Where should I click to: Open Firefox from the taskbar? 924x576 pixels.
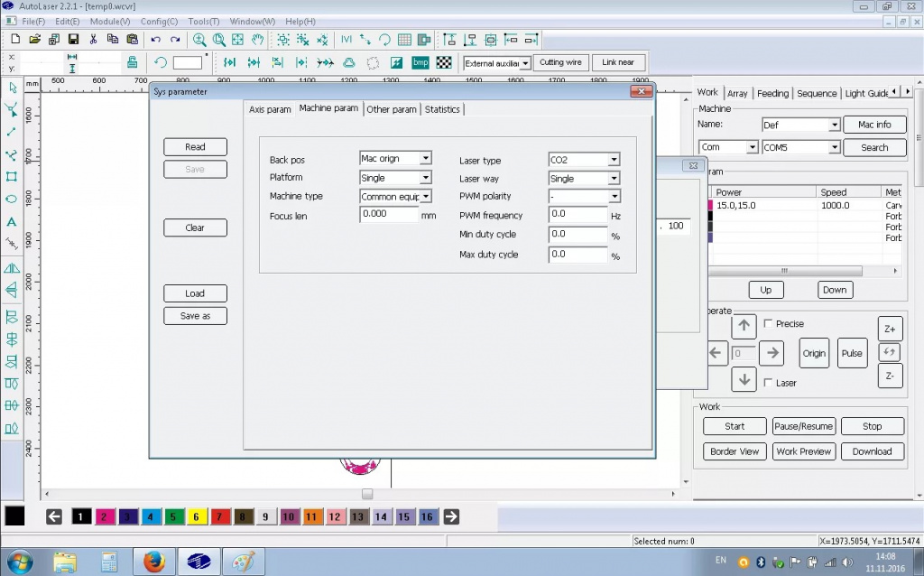tap(153, 561)
